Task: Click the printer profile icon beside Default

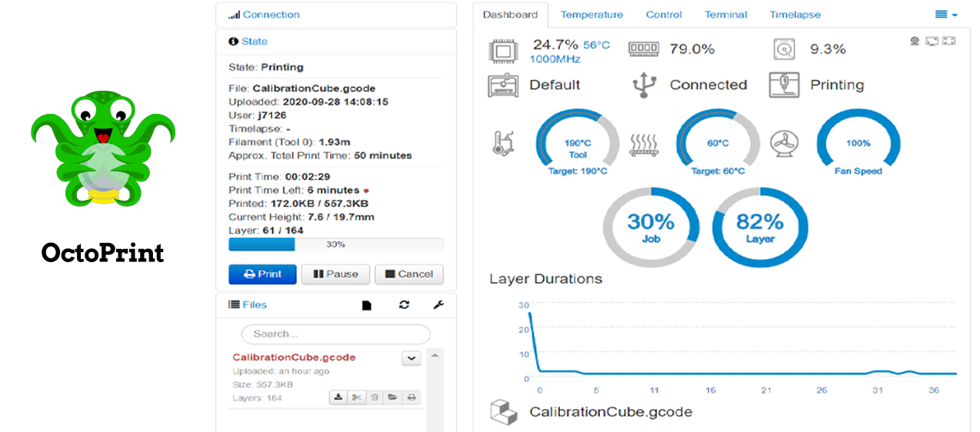Action: 503,85
